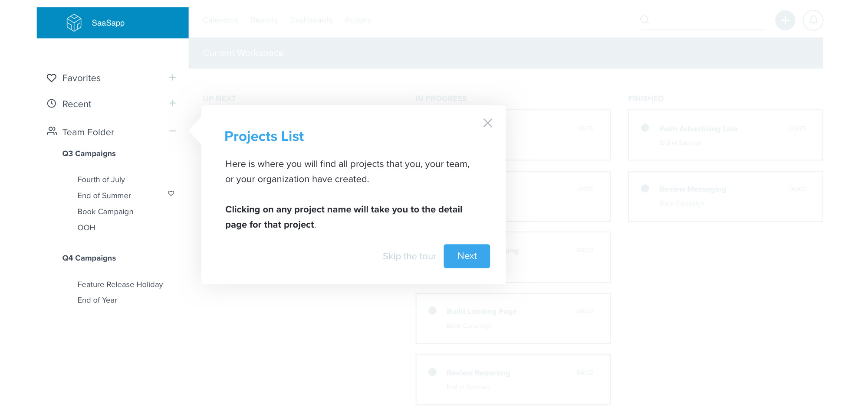Click Skip the tour link
Screen dimensions: 868x411
point(409,256)
